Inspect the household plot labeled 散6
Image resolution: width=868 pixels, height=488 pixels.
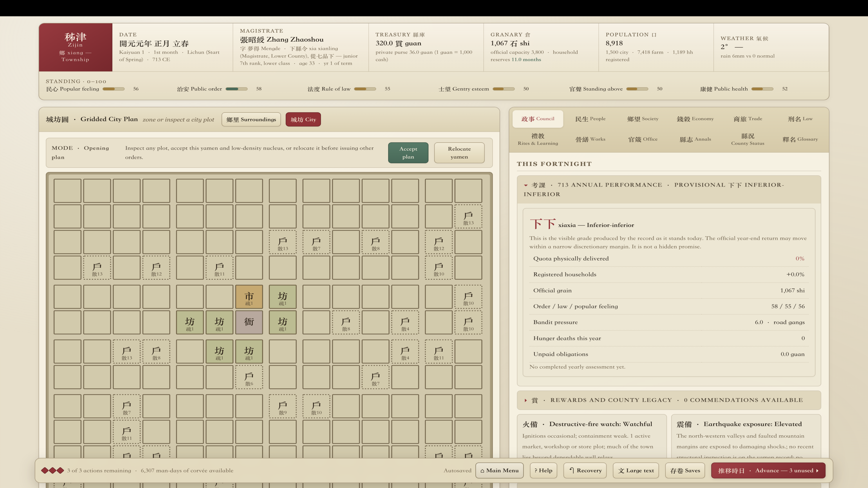(x=249, y=377)
